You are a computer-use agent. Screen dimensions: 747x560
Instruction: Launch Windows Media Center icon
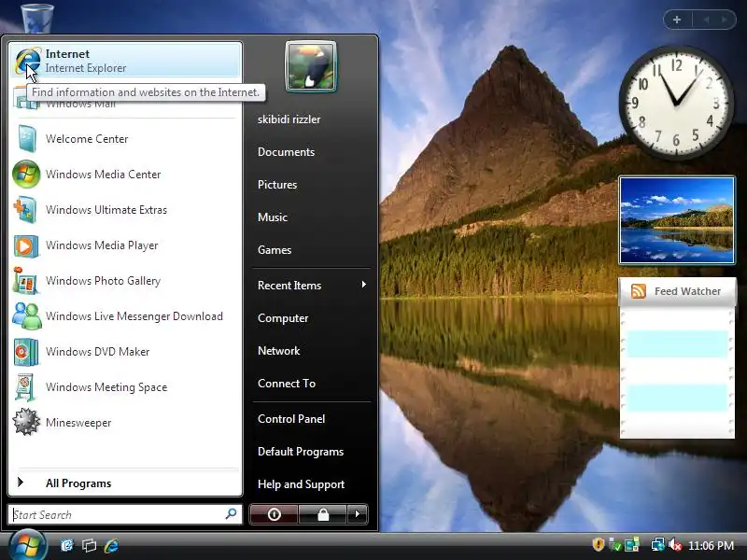[x=26, y=175]
